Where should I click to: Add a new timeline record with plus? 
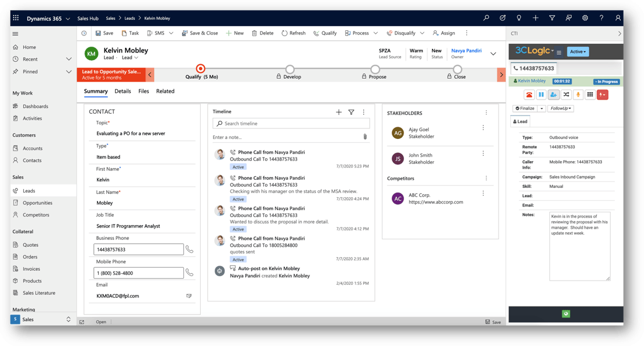pyautogui.click(x=339, y=112)
